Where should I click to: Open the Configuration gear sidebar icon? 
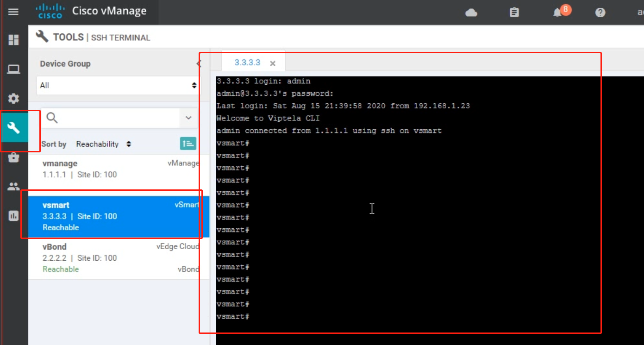click(13, 98)
